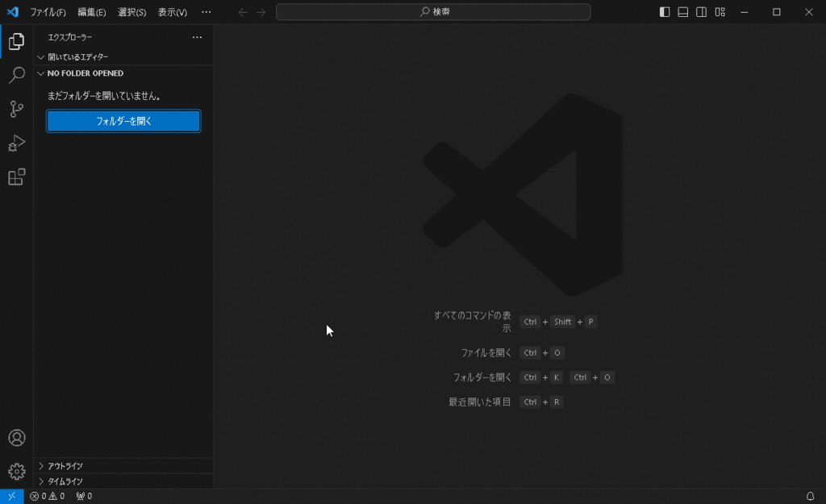Click the Explorer icon in activity bar
Viewport: 826px width, 504px height.
tap(15, 42)
